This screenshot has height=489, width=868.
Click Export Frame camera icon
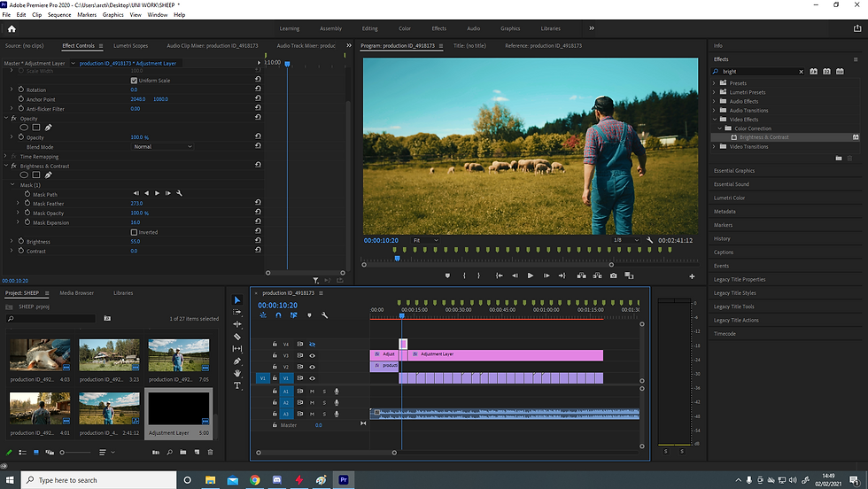(x=613, y=276)
